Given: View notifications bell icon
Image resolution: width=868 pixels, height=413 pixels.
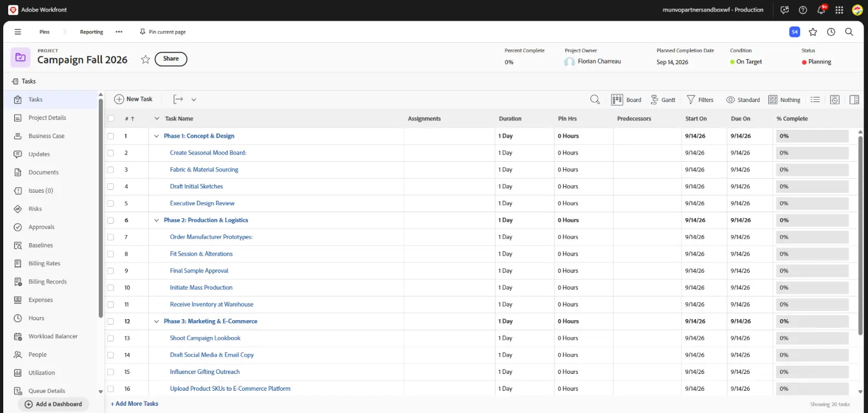Looking at the screenshot, I should tap(821, 10).
